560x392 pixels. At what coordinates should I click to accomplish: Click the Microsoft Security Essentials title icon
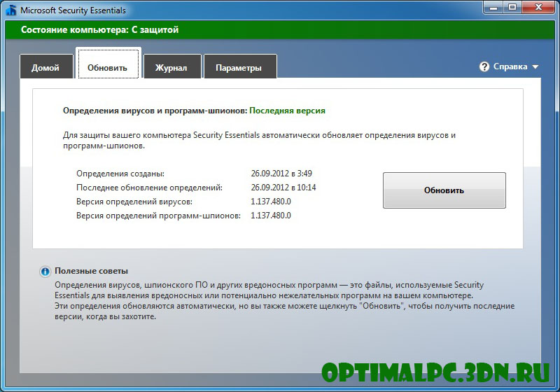tap(11, 10)
